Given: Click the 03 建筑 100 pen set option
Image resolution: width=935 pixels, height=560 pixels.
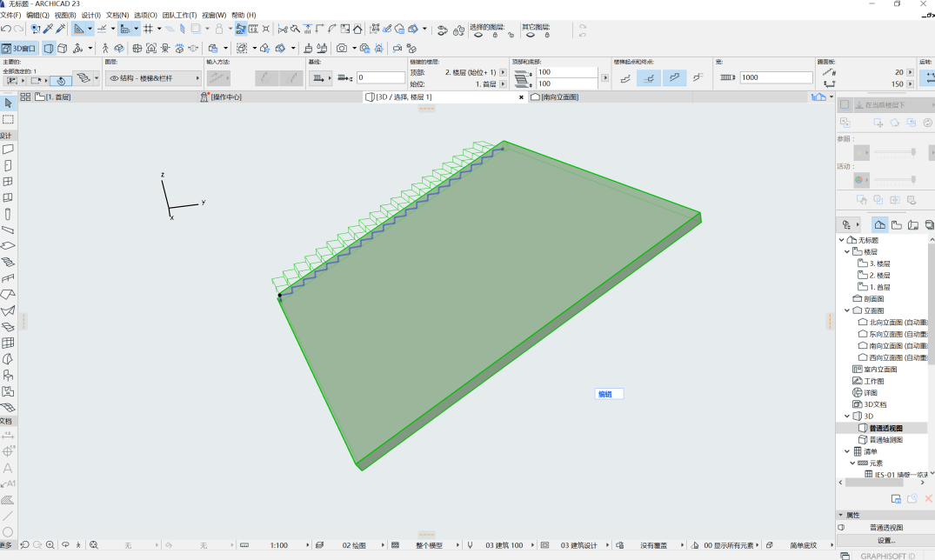Looking at the screenshot, I should tap(504, 545).
